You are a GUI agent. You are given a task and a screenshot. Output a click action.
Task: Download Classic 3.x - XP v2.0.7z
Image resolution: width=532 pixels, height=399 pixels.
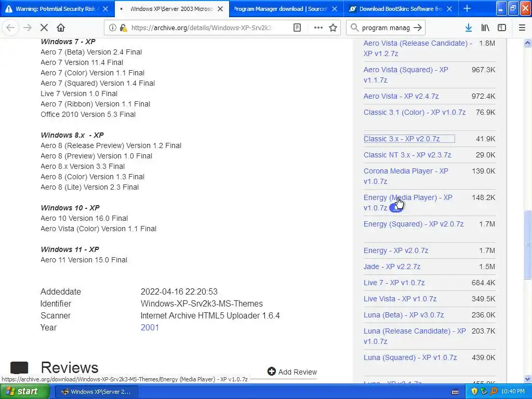[402, 139]
